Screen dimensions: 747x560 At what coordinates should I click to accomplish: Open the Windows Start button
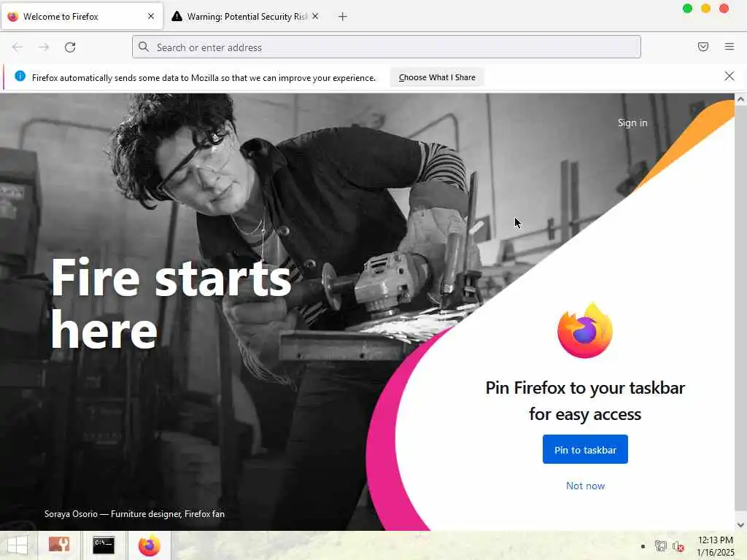pyautogui.click(x=18, y=545)
